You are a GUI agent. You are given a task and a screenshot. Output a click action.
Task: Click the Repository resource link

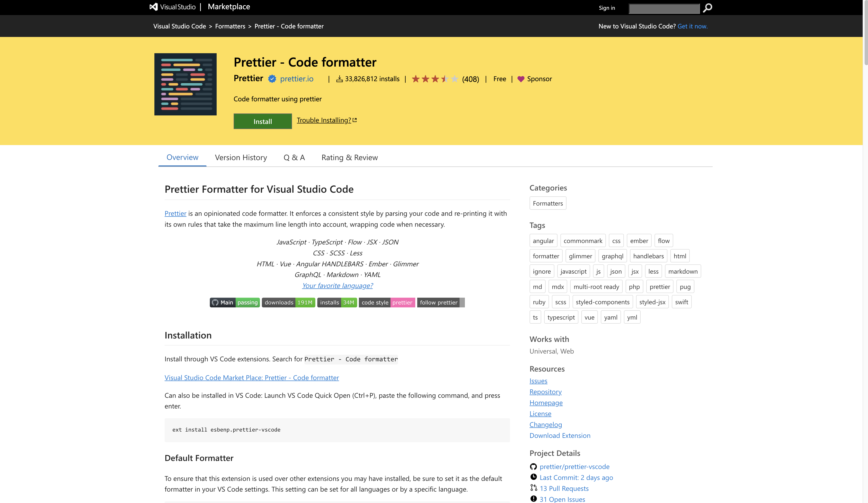pos(545,392)
